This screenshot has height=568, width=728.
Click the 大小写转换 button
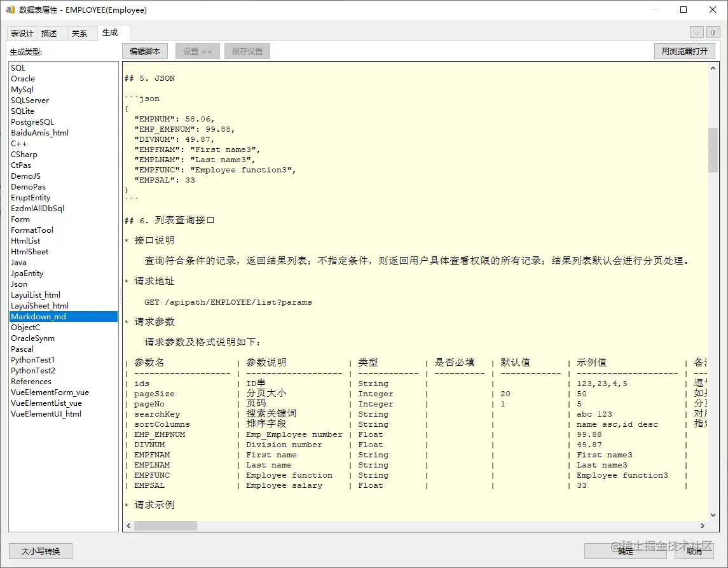(41, 551)
